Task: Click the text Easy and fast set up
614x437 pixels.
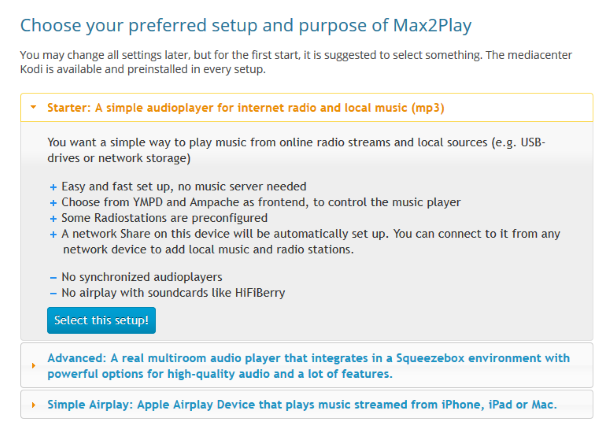Action: [x=184, y=186]
